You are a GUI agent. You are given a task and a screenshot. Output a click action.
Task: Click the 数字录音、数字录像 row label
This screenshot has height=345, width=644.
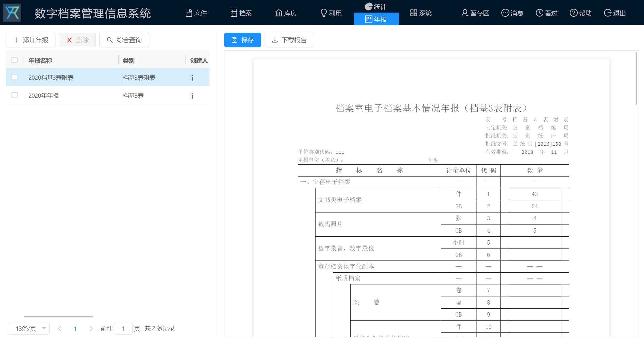pos(346,248)
